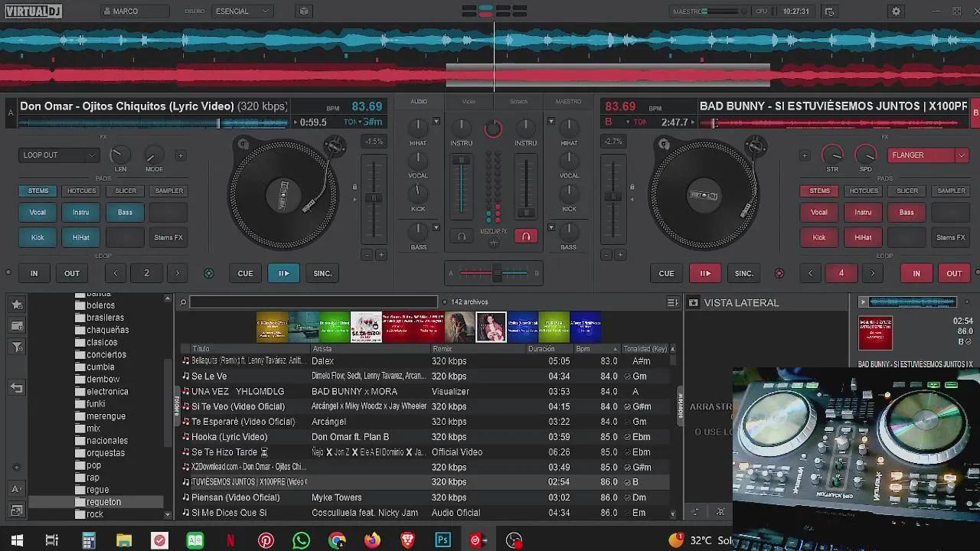Image resolution: width=980 pixels, height=551 pixels.
Task: Open the regueton folder in tree
Action: 104,502
